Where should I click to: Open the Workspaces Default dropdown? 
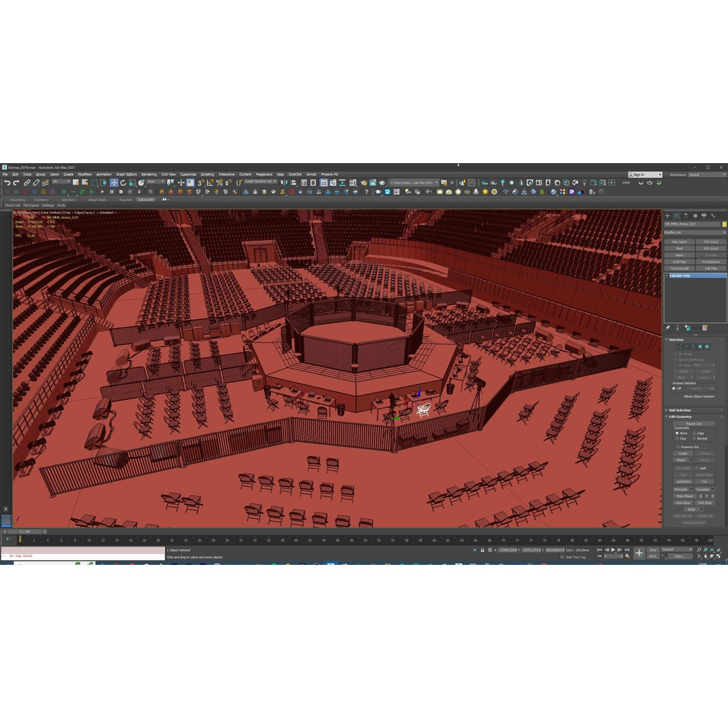click(x=706, y=175)
